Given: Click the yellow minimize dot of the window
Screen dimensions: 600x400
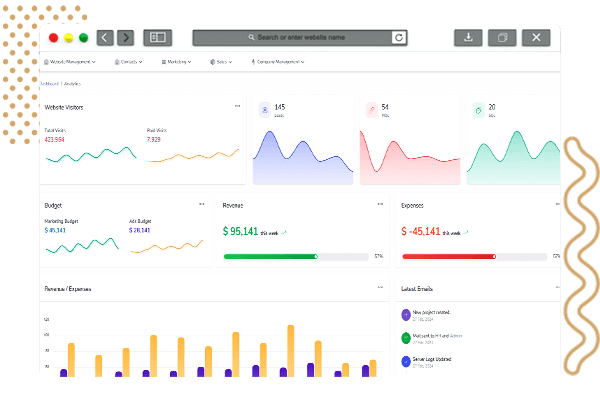Looking at the screenshot, I should (x=68, y=38).
